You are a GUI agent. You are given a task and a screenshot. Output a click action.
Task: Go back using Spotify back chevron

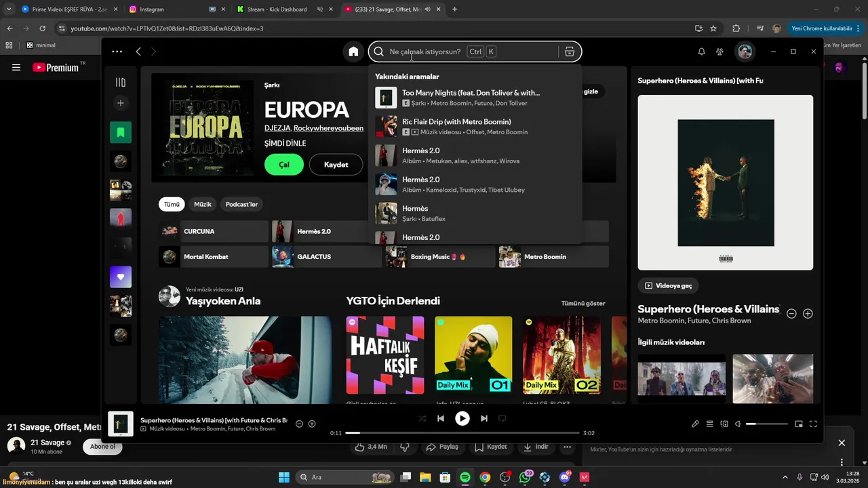(x=138, y=52)
